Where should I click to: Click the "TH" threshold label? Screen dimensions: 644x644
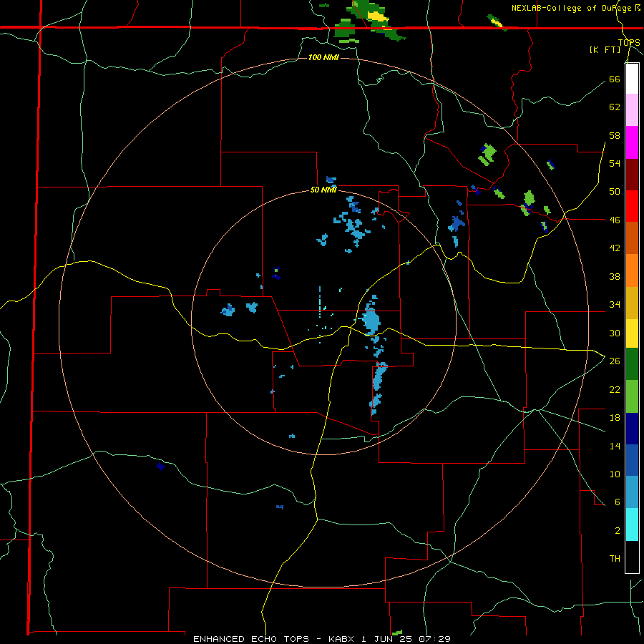tap(615, 559)
